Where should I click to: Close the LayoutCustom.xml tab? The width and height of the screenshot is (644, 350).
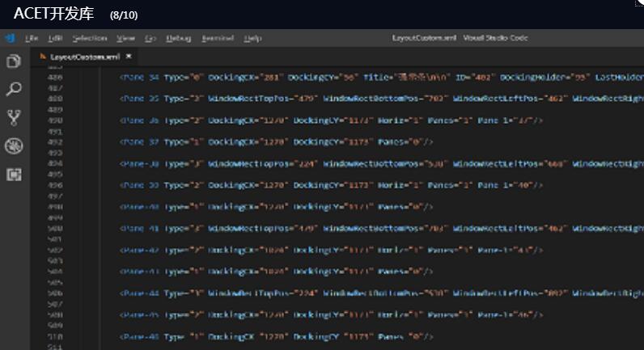click(129, 57)
